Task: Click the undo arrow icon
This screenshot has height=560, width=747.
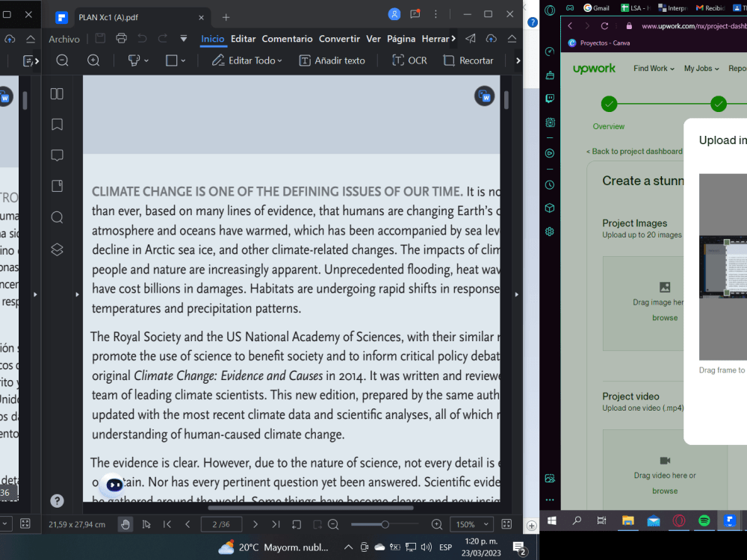Action: [x=142, y=39]
